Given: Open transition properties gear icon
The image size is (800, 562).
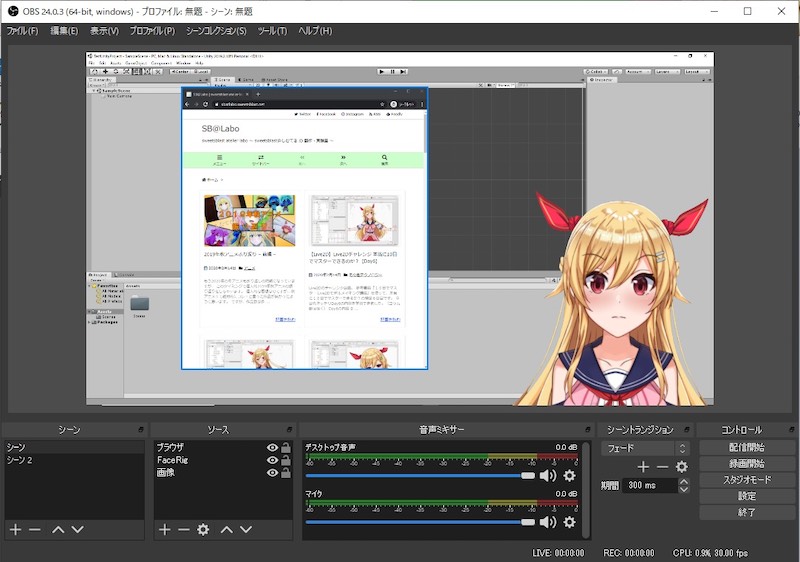Looking at the screenshot, I should point(682,467).
